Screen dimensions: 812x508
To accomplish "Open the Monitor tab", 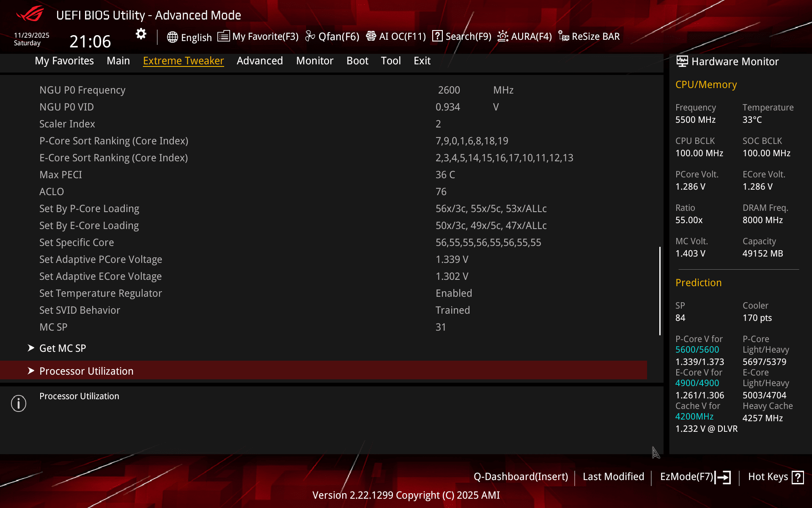I will [315, 61].
